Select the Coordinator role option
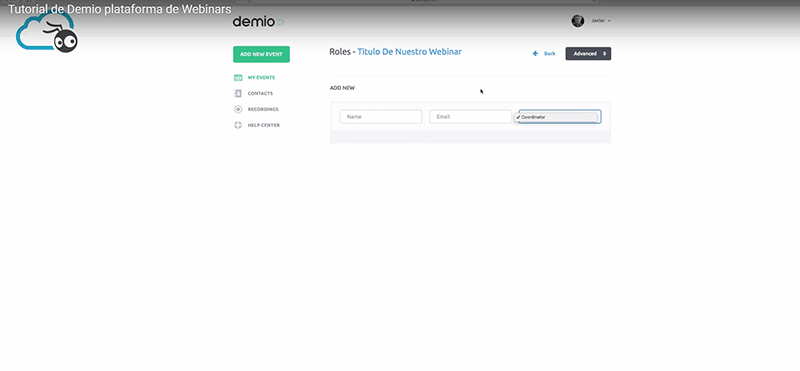Viewport: 800px width, 371px height. tap(556, 117)
